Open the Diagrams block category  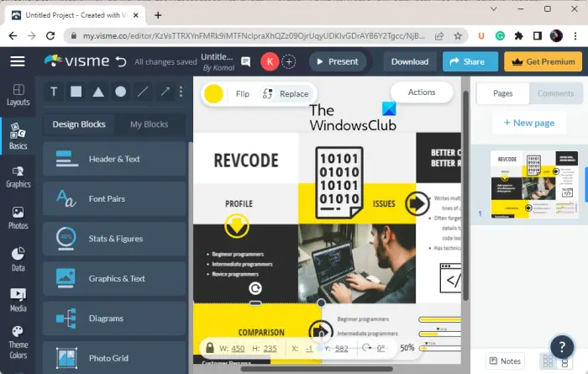pos(114,319)
